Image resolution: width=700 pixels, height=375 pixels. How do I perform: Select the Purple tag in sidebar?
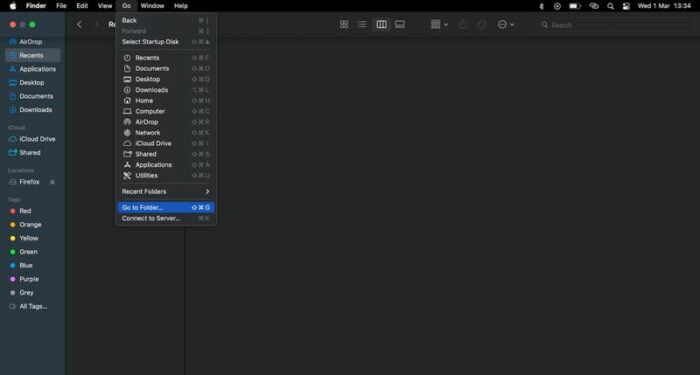33,279
